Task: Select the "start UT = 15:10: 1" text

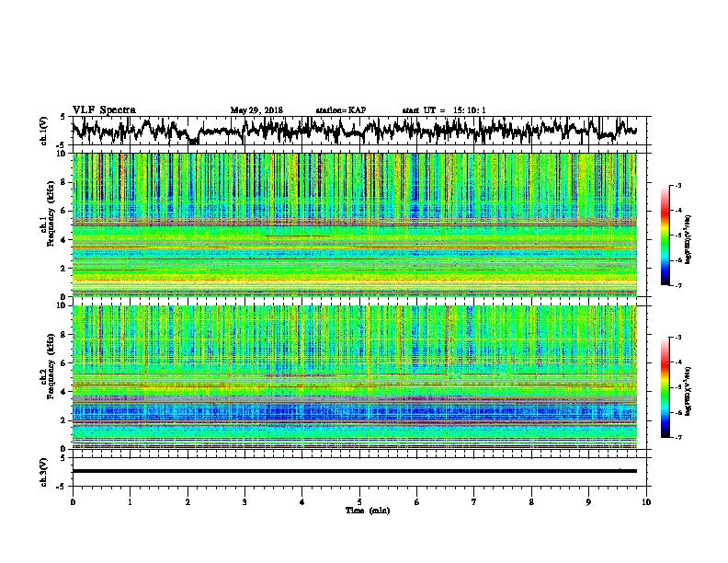Action: (x=444, y=110)
